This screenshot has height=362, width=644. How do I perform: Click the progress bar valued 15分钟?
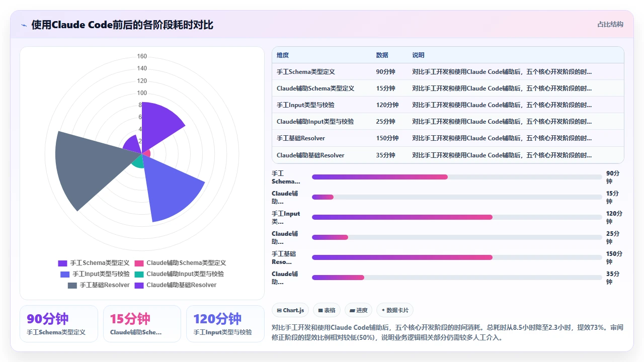(457, 197)
